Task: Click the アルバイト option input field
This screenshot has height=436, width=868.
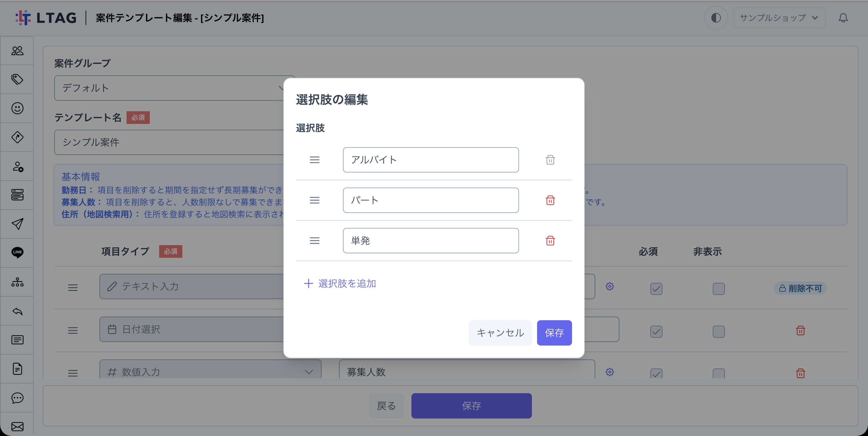Action: pos(430,160)
